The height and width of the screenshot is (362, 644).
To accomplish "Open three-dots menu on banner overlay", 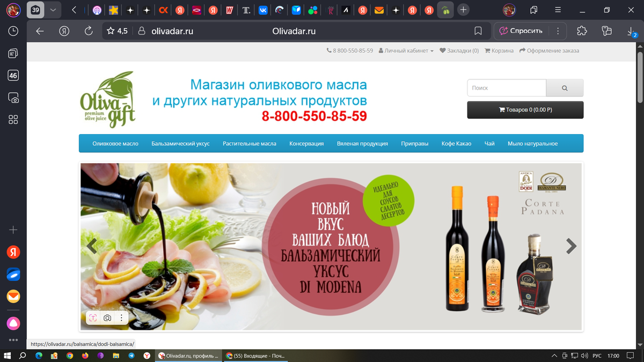I will click(122, 318).
